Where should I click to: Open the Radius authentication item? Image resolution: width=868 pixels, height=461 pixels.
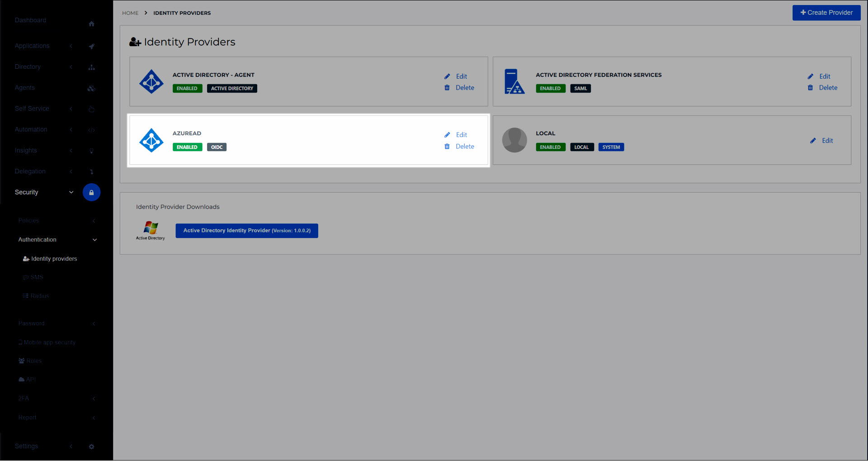[x=36, y=296]
